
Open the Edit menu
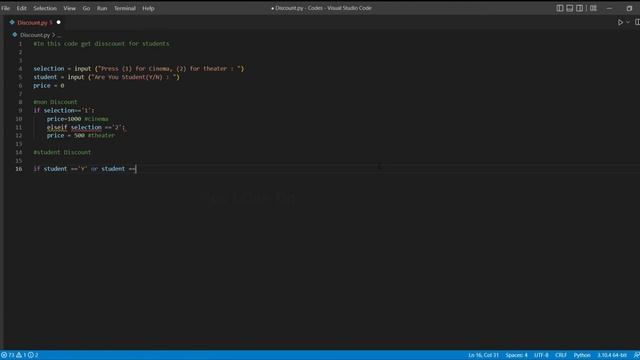tap(21, 8)
